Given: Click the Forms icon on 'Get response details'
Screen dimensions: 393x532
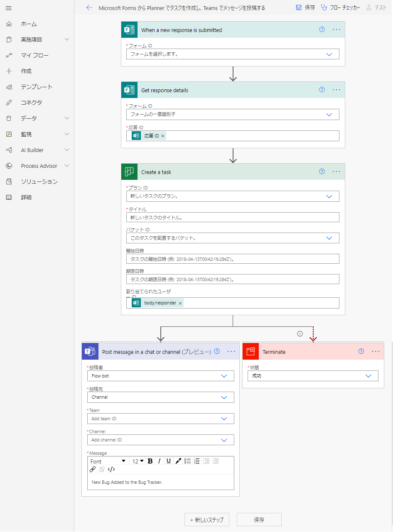Looking at the screenshot, I should (129, 90).
